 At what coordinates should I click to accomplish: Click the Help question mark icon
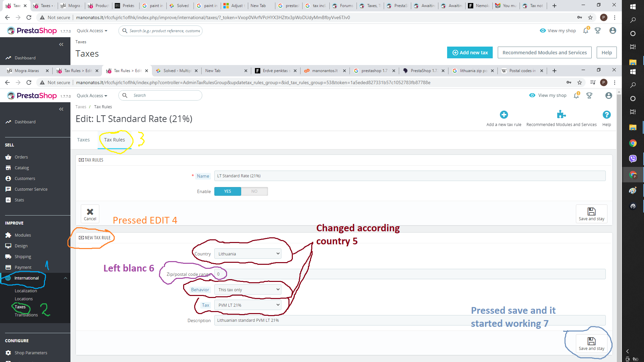[x=606, y=115]
